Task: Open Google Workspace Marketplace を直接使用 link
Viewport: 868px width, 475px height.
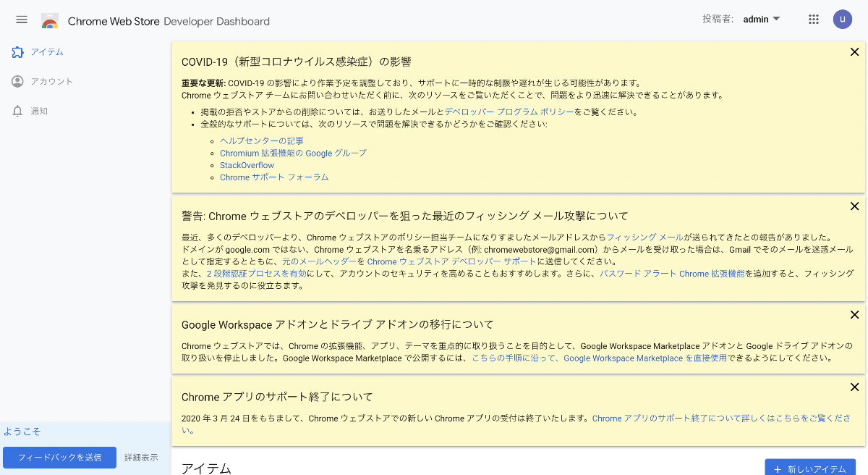Action: click(644, 358)
